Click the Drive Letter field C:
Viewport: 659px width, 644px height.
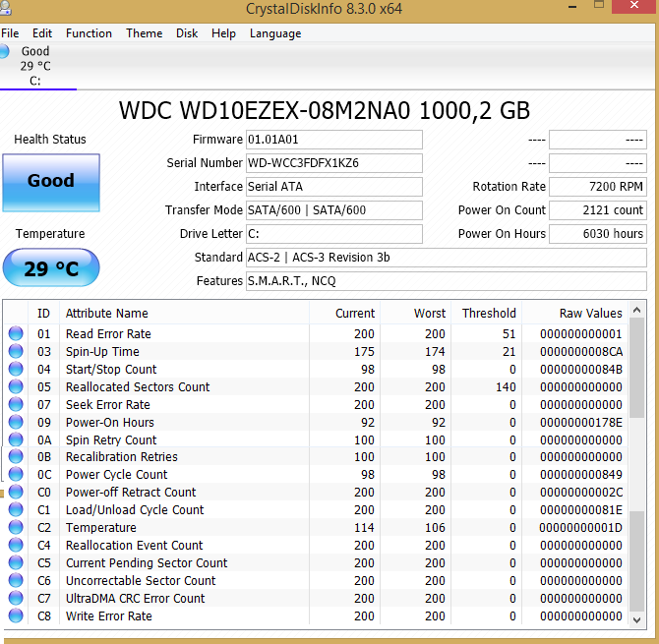[x=333, y=234]
